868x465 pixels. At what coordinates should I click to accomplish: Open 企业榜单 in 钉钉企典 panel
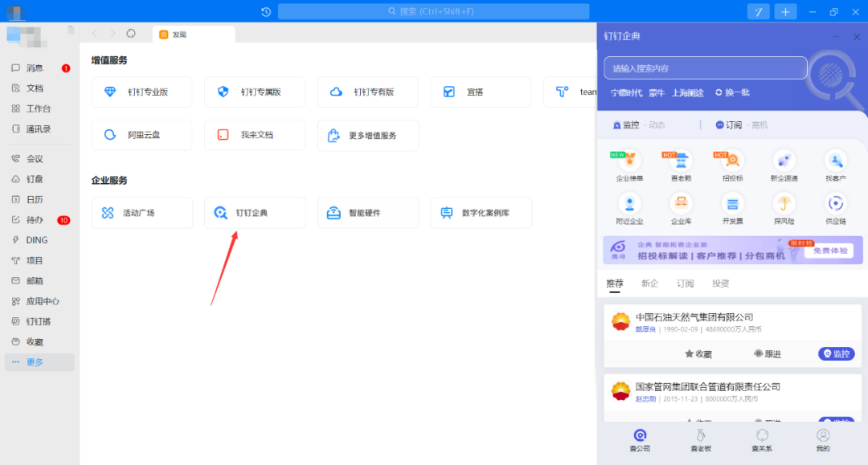point(629,166)
